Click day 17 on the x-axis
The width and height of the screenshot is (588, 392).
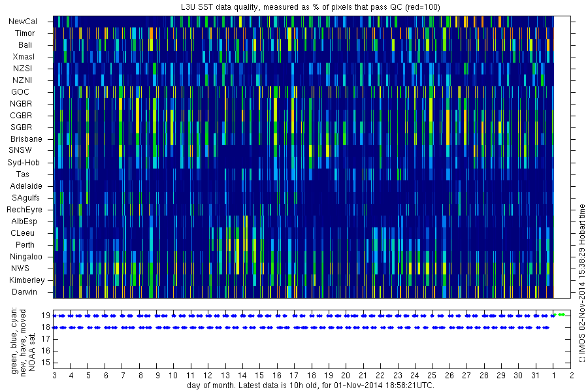294,376
